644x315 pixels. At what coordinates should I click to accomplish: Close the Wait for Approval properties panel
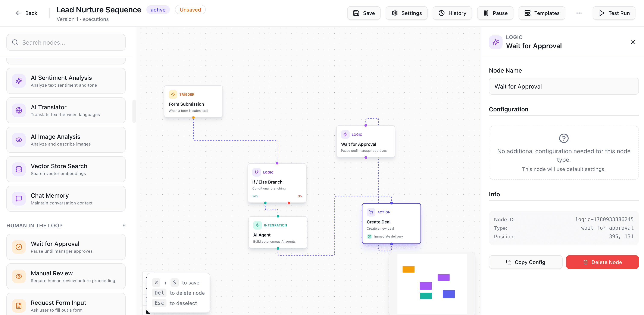click(x=632, y=42)
